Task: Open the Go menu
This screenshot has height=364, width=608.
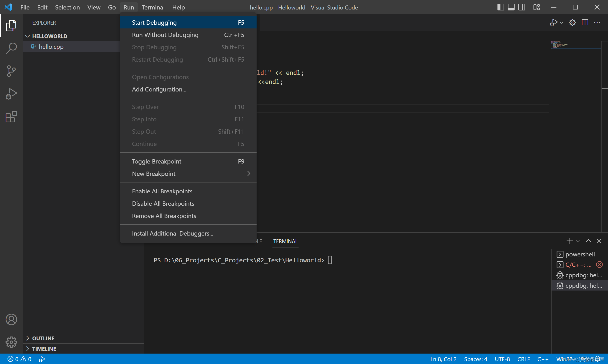Action: (x=112, y=7)
